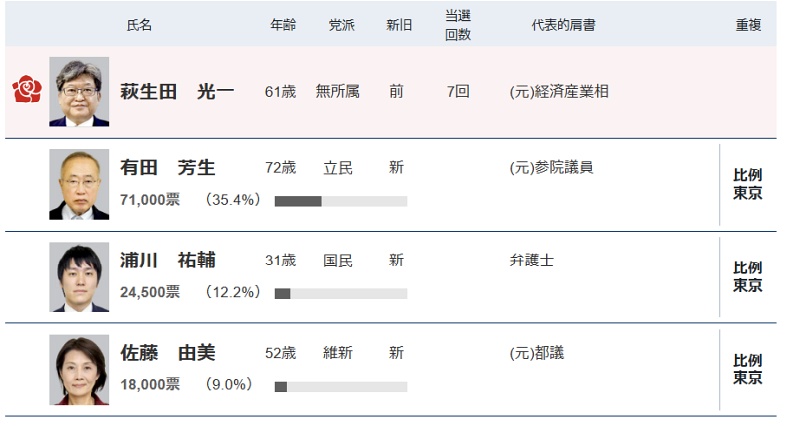This screenshot has height=426, width=800.
Task: Click 比例東京 label for 佐藤 由美
Action: 748,369
